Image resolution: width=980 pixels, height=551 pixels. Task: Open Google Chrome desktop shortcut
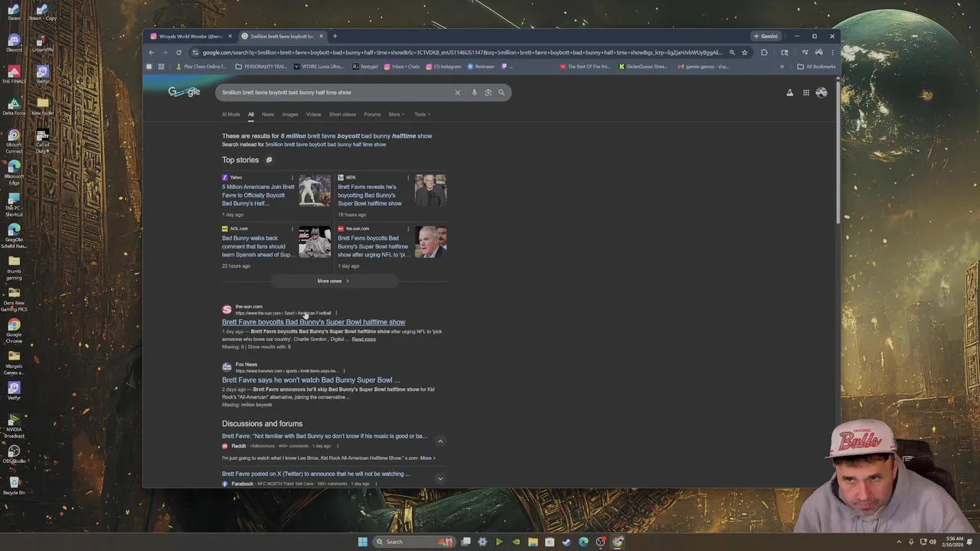[14, 331]
